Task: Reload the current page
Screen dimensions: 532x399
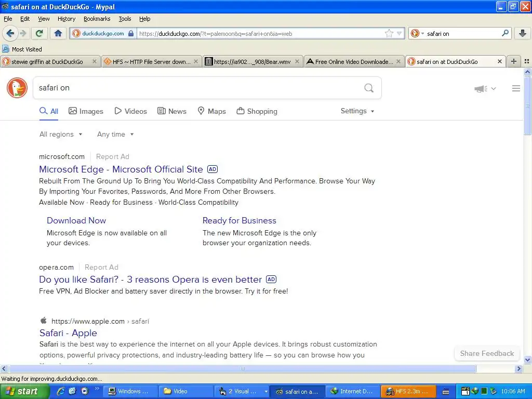Action: tap(39, 33)
